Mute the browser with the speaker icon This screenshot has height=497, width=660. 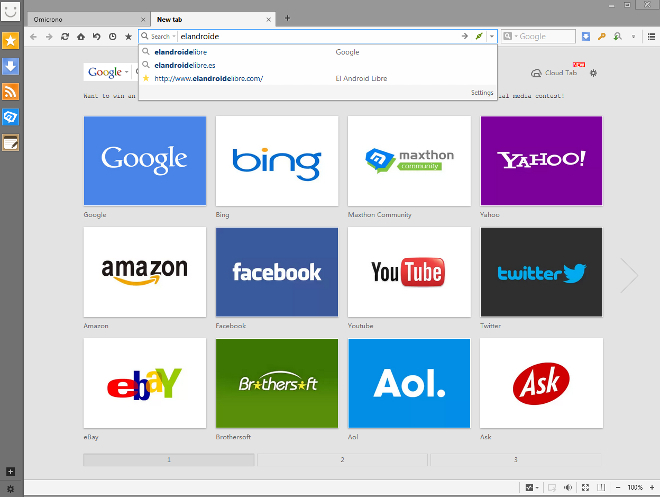[568, 487]
